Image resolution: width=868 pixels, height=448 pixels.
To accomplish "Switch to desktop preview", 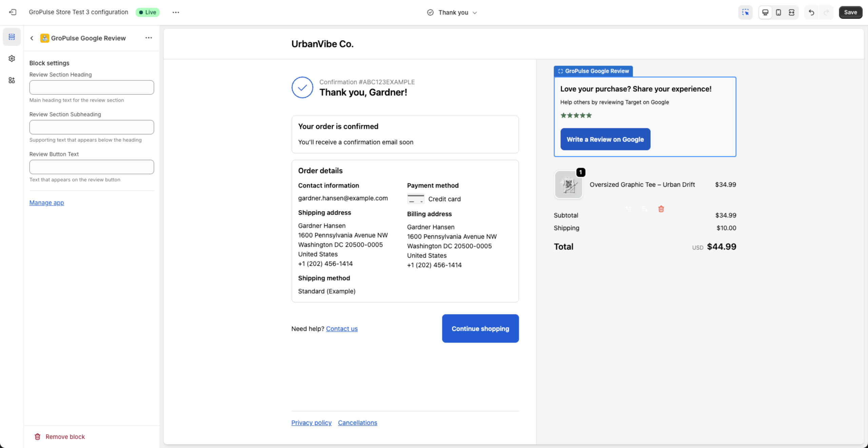I will 765,13.
